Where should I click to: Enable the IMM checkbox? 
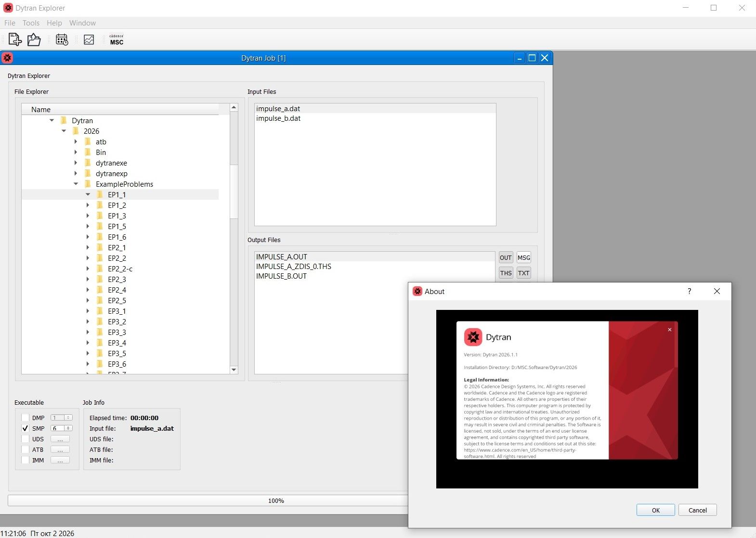pyautogui.click(x=26, y=460)
